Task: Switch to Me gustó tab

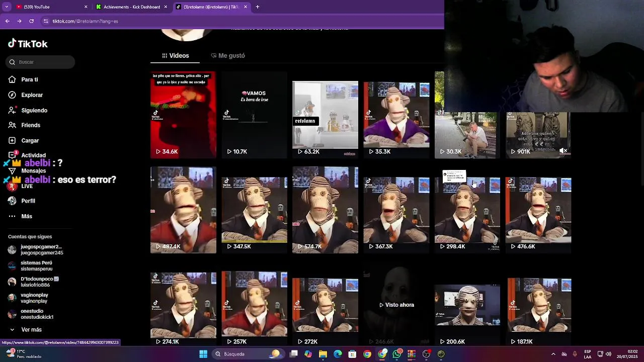Action: (x=228, y=55)
